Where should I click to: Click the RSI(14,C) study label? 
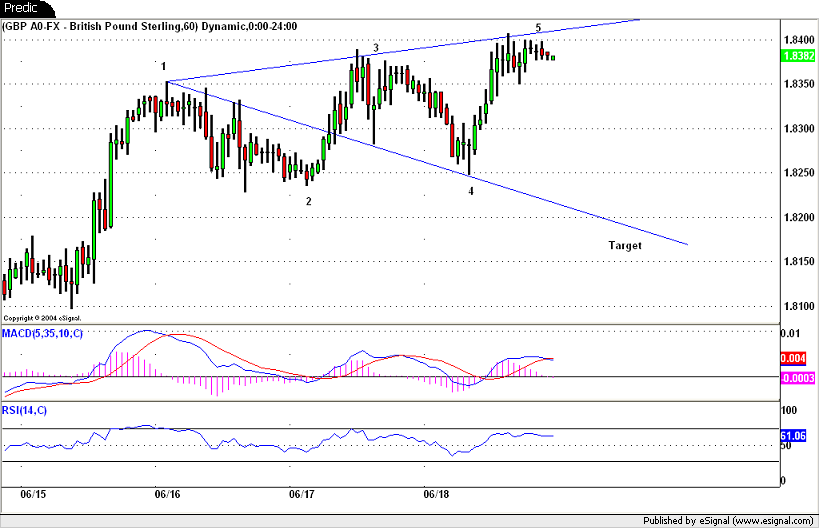(25, 410)
